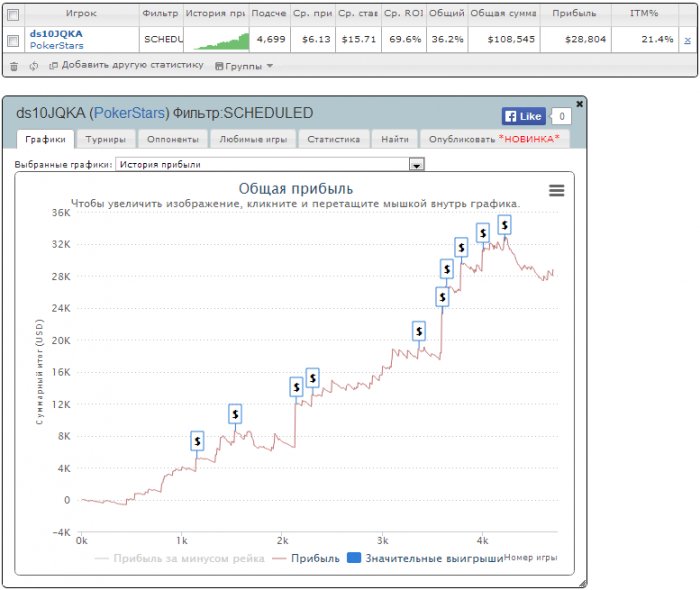Open the История прибыли combo box
The width and height of the screenshot is (700, 590).
coord(270,164)
